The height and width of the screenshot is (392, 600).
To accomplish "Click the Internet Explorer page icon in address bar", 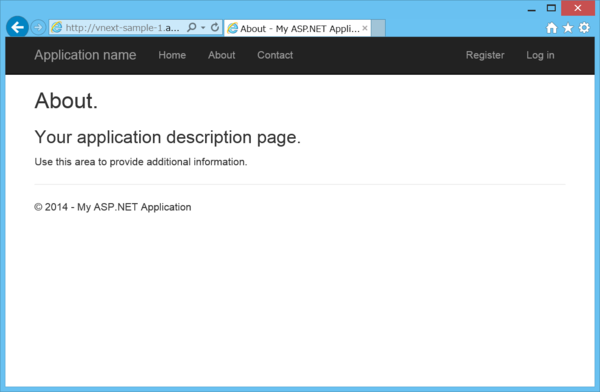I will (57, 27).
